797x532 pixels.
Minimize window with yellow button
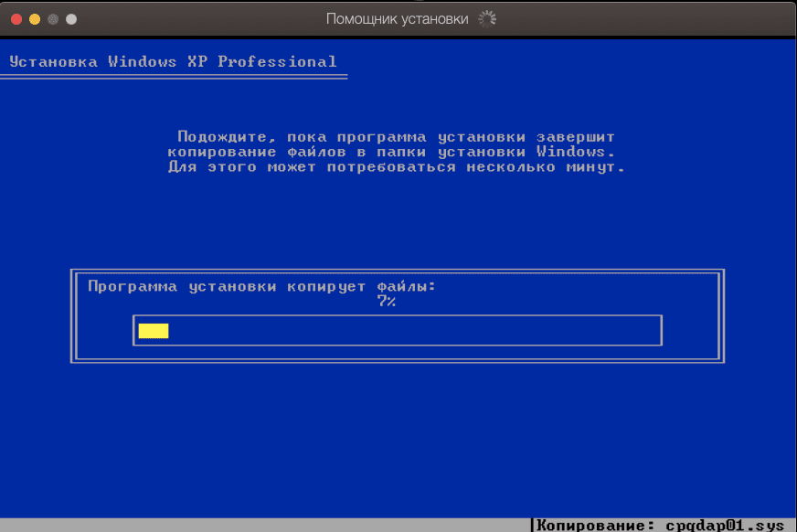coord(35,19)
